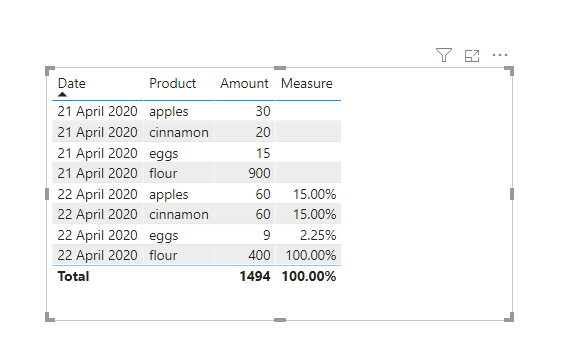Click the Amount value 20
This screenshot has height=361, width=578.
263,132
